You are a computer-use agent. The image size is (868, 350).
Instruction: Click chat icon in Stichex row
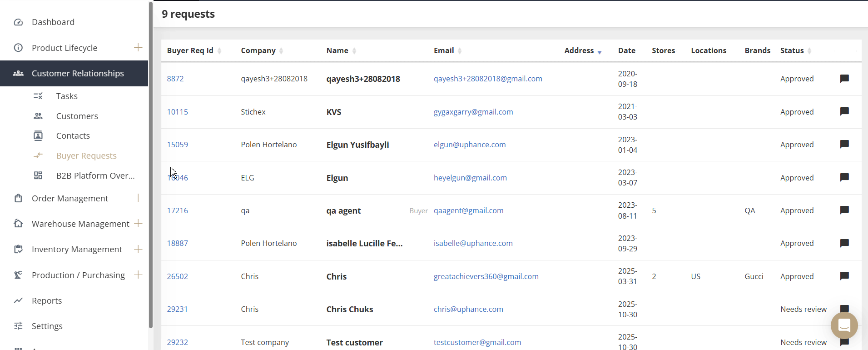844,111
